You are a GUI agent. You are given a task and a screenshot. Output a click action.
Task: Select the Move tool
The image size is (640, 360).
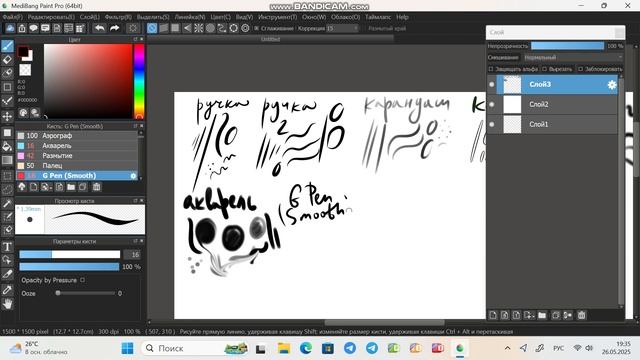[7, 116]
